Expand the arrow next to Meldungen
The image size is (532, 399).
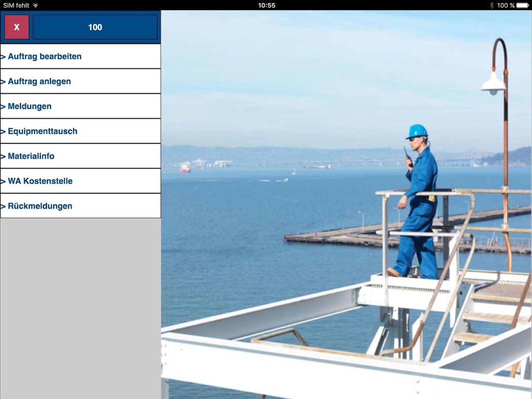(3, 107)
